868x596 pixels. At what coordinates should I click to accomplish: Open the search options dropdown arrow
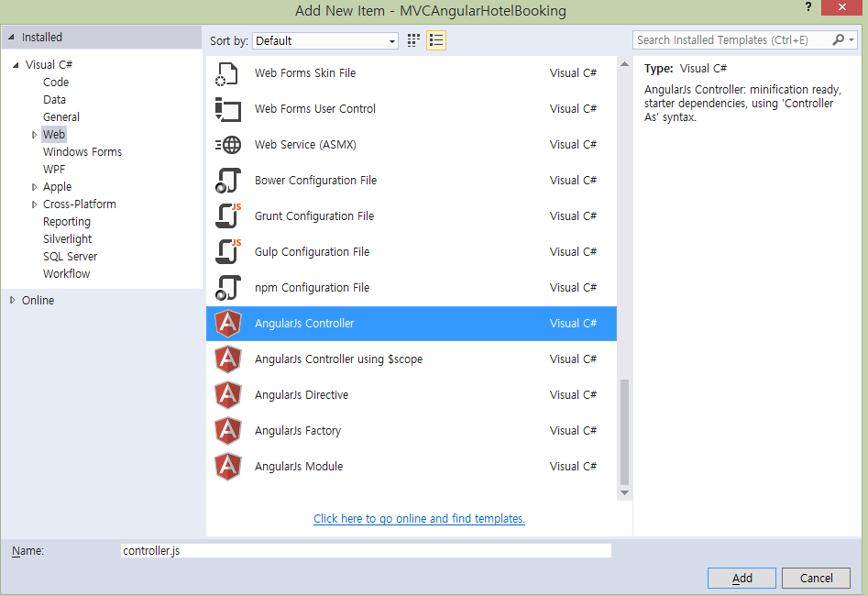[852, 39]
